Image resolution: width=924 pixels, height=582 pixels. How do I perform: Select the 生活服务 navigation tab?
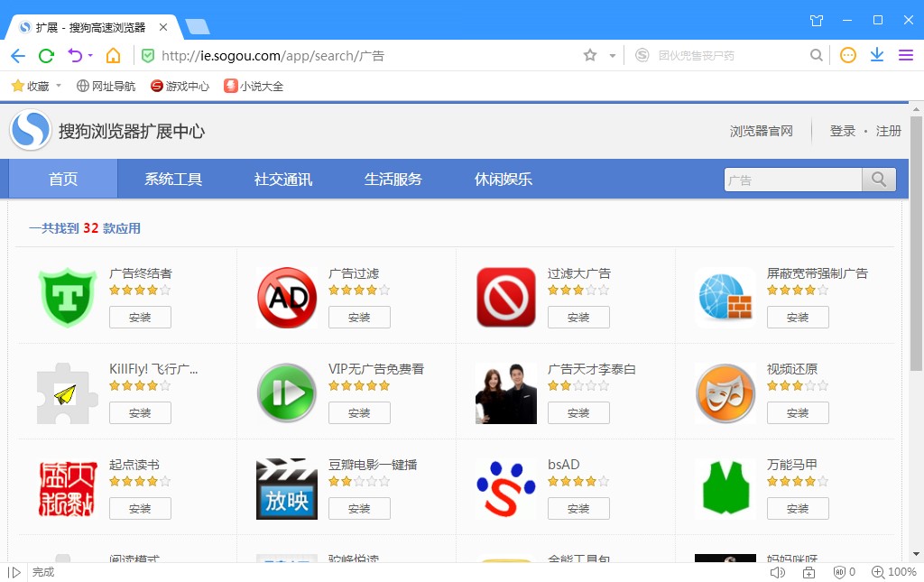(393, 179)
